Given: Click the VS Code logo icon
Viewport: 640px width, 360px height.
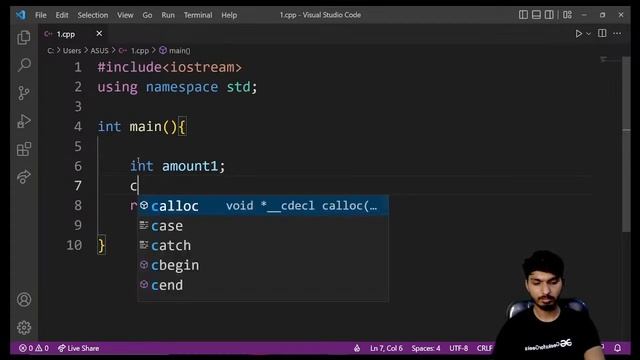Looking at the screenshot, I should click(21, 15).
